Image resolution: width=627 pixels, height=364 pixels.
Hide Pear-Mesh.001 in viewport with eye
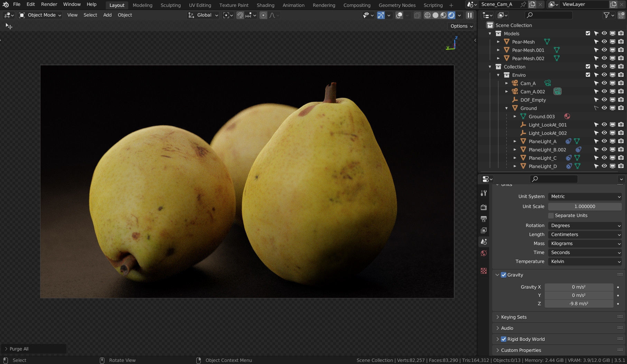[x=604, y=50]
